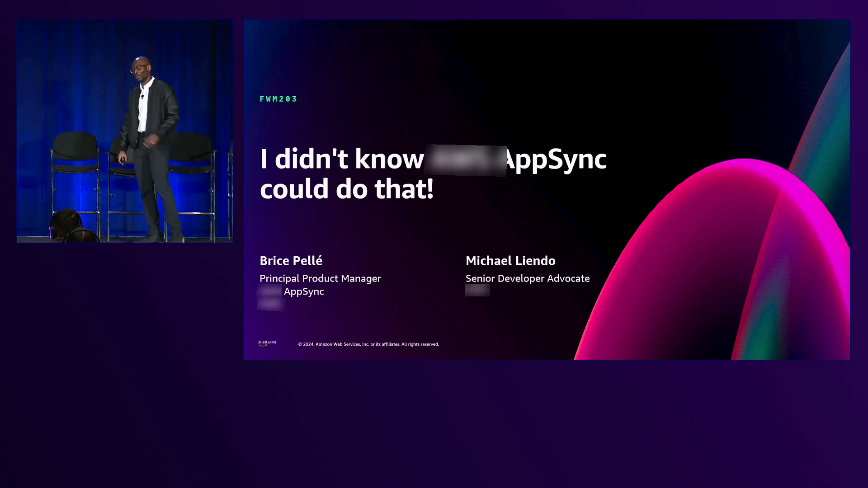This screenshot has height=488, width=868.
Task: Click the small logo beside copyright text
Action: (x=267, y=343)
